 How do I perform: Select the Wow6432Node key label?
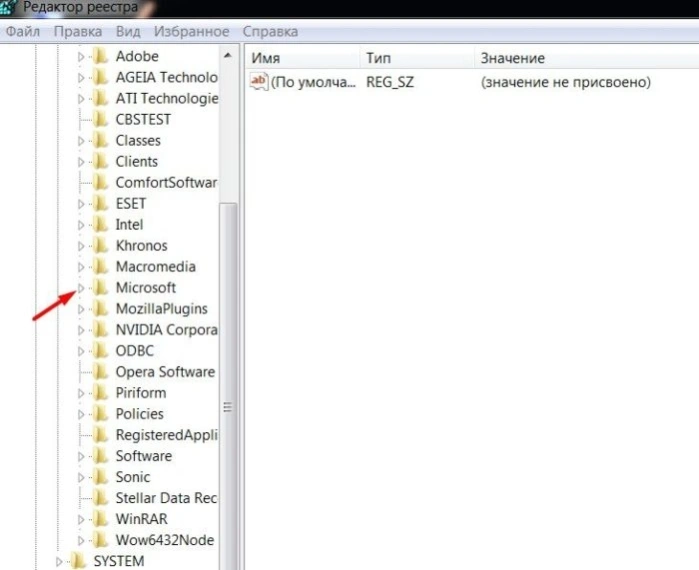[x=165, y=540]
